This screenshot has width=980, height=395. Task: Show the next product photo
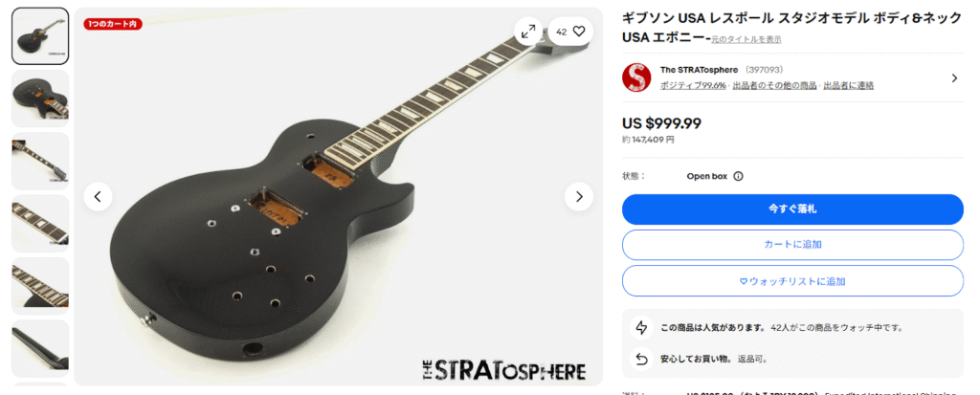(x=579, y=197)
